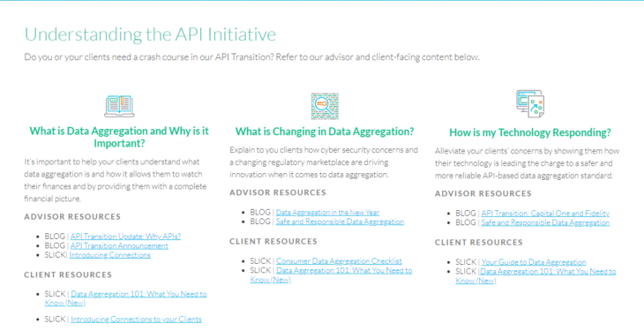The image size is (644, 331).
Task: Click paragraph starting 'Alleviate your clients' concerns'
Action: (527, 163)
